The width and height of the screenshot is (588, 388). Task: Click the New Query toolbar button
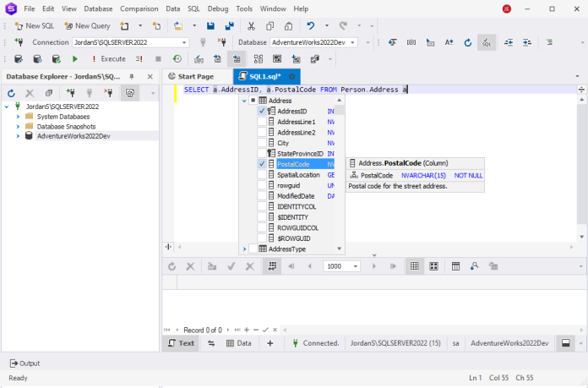pyautogui.click(x=86, y=25)
